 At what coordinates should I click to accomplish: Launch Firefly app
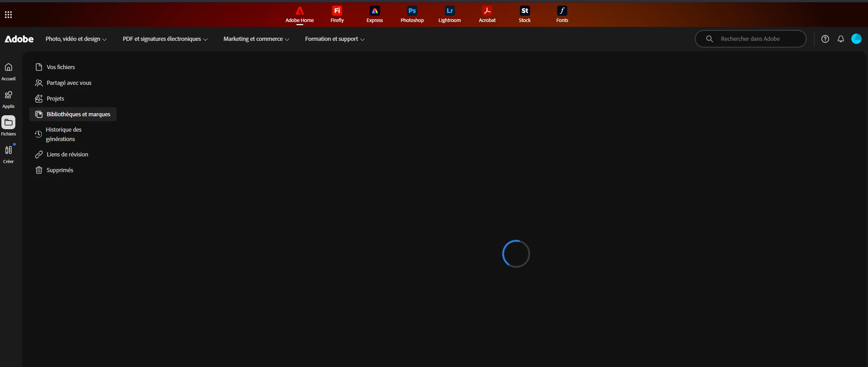pos(337,15)
